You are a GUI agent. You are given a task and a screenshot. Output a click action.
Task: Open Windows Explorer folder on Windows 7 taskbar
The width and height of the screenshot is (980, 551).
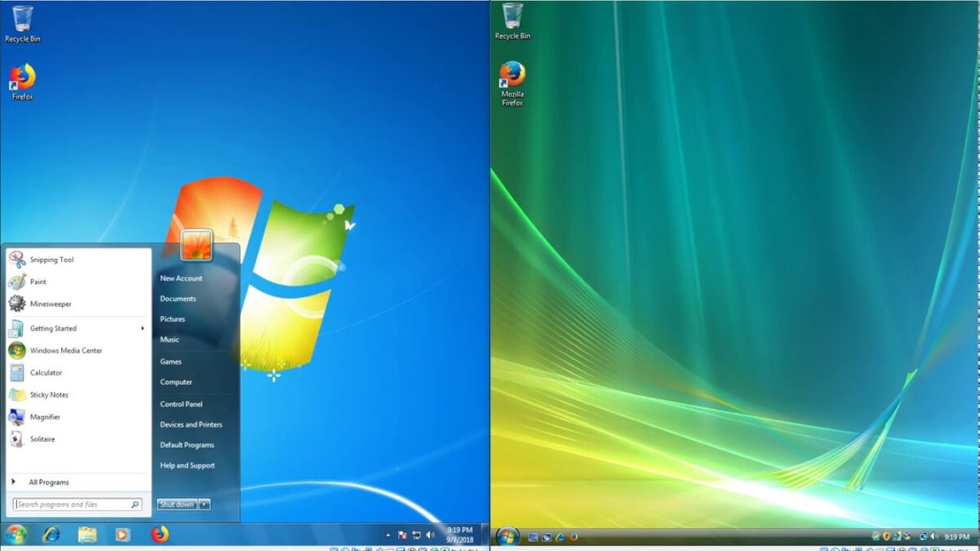[x=87, y=535]
